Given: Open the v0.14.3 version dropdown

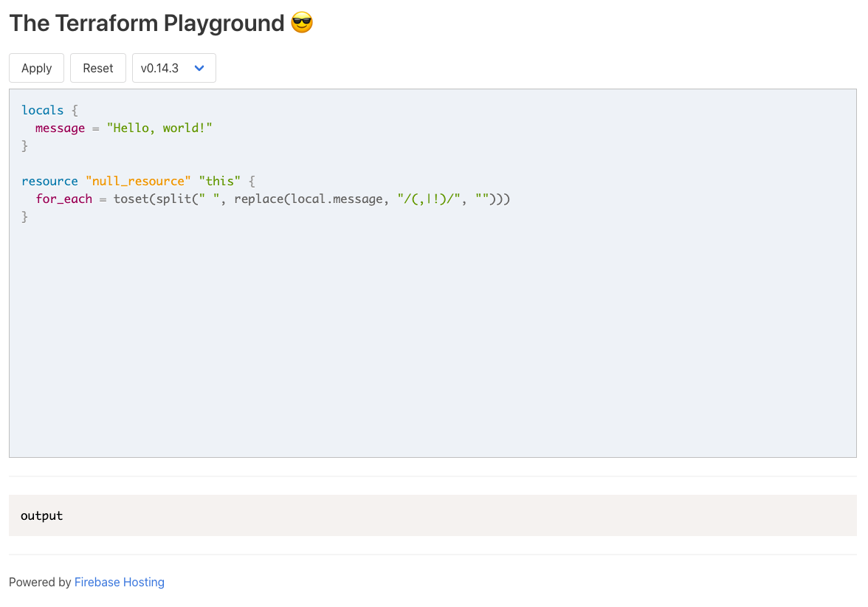Looking at the screenshot, I should [x=174, y=68].
